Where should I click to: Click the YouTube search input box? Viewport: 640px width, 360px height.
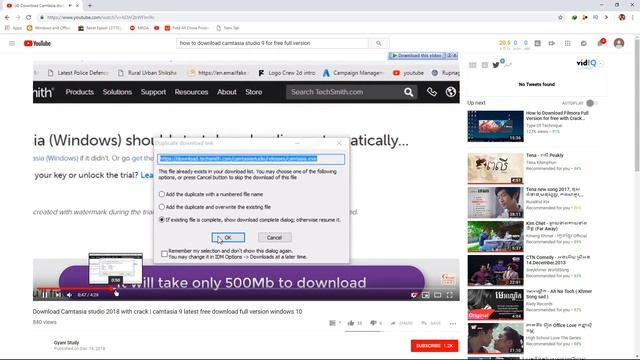click(273, 43)
